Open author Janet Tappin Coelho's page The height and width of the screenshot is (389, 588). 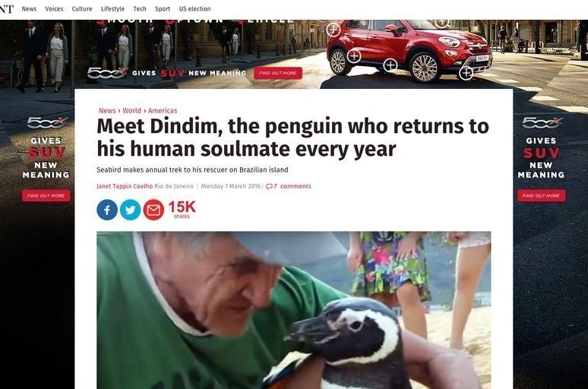[125, 186]
